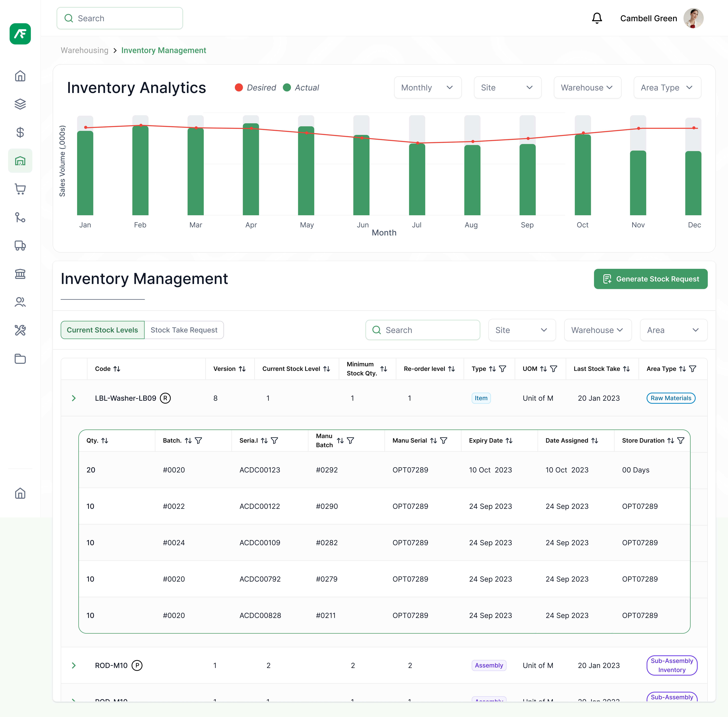Filter the Manu Batch sub-column

[350, 441]
